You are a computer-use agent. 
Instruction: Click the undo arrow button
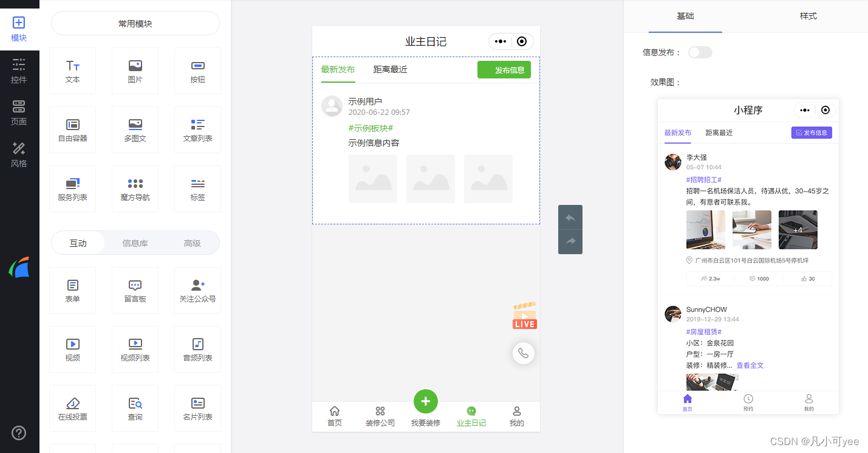(570, 218)
